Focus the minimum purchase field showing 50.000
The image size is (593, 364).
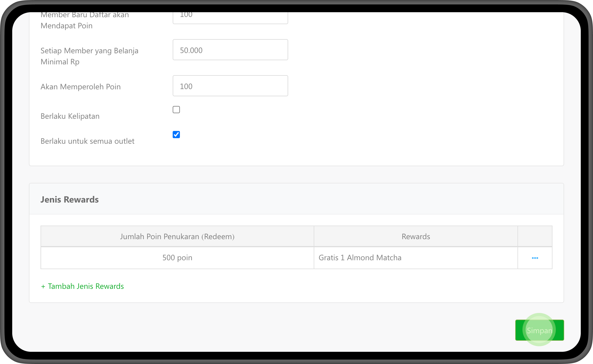coord(230,50)
